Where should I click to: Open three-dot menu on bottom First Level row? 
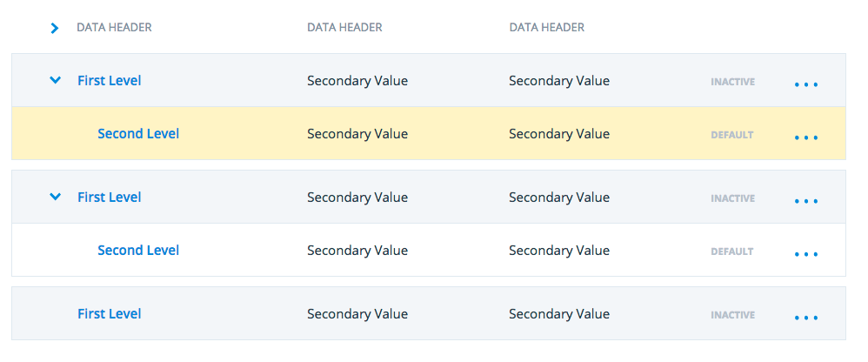point(806,318)
